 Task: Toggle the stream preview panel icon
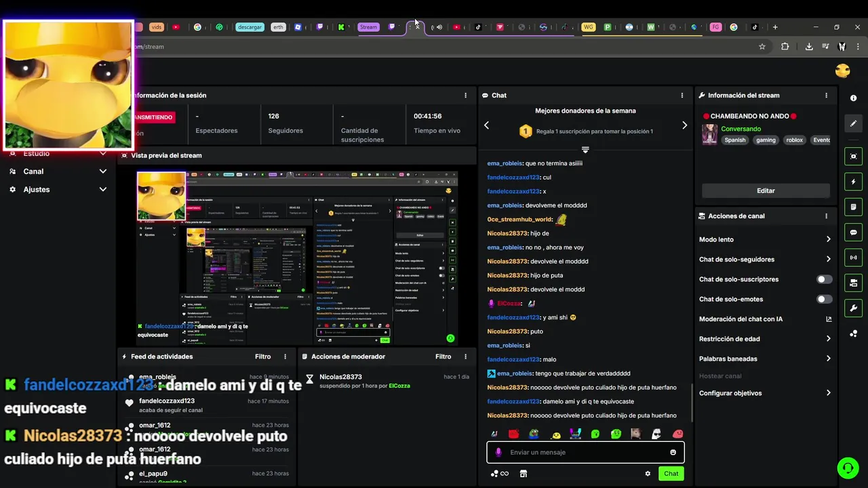(x=853, y=156)
